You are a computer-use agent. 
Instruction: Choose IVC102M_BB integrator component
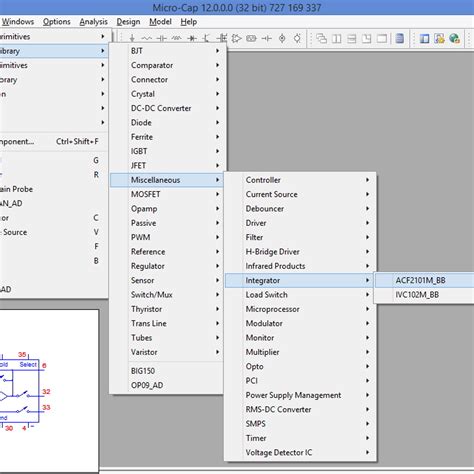click(424, 295)
